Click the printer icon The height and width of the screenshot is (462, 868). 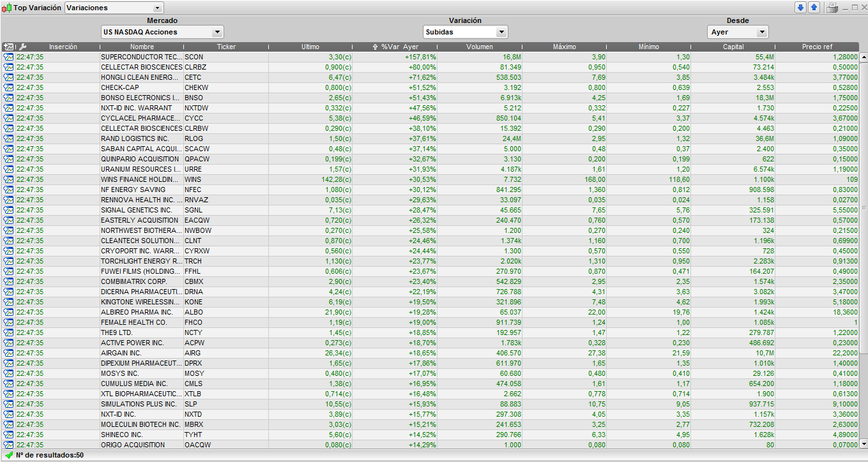832,8
